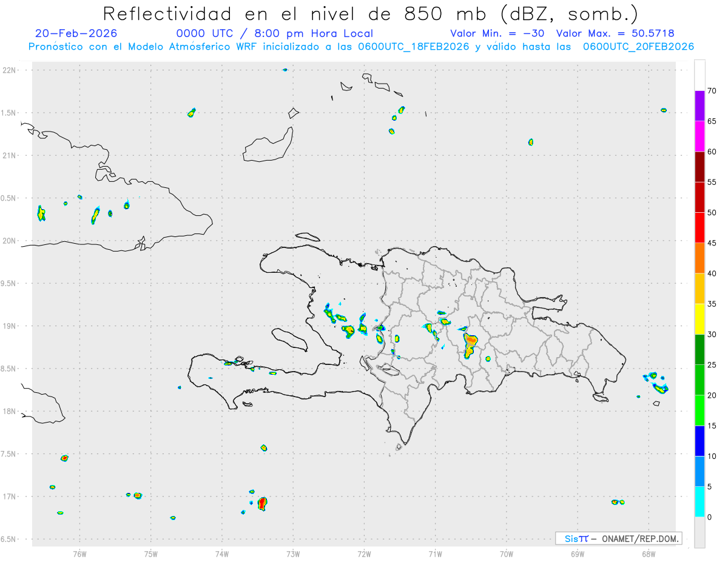The height and width of the screenshot is (562, 728).
Task: Click the colorbar tick label '50'
Action: coord(712,213)
